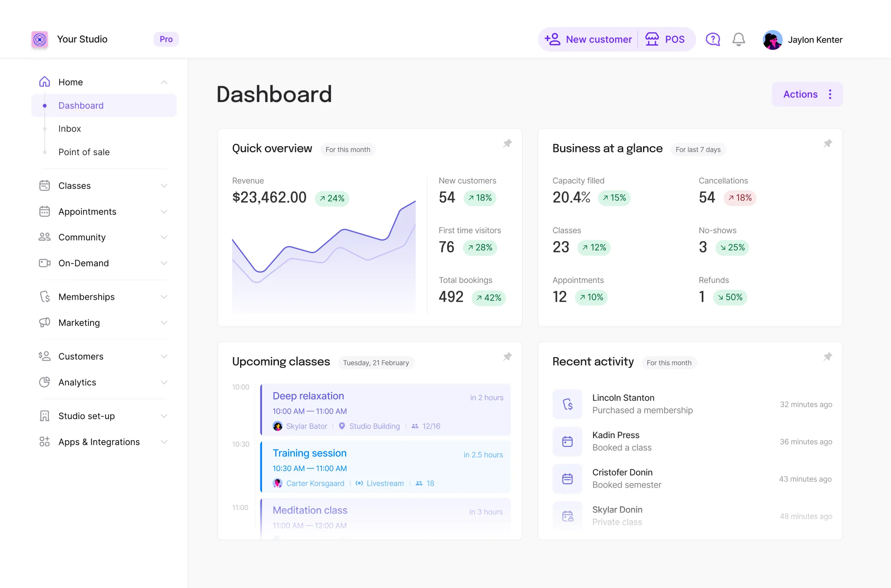Expand the Memberships sidebar chevron
The height and width of the screenshot is (588, 891).
click(x=164, y=297)
